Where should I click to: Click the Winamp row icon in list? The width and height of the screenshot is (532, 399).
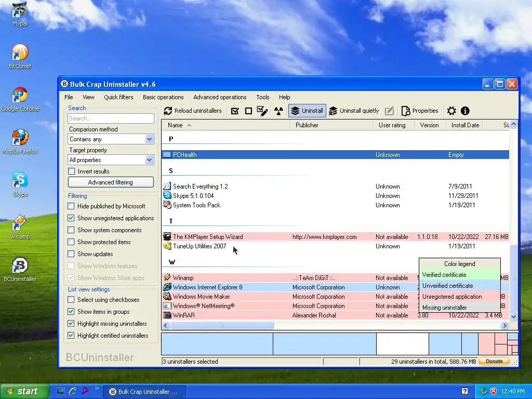(x=167, y=277)
